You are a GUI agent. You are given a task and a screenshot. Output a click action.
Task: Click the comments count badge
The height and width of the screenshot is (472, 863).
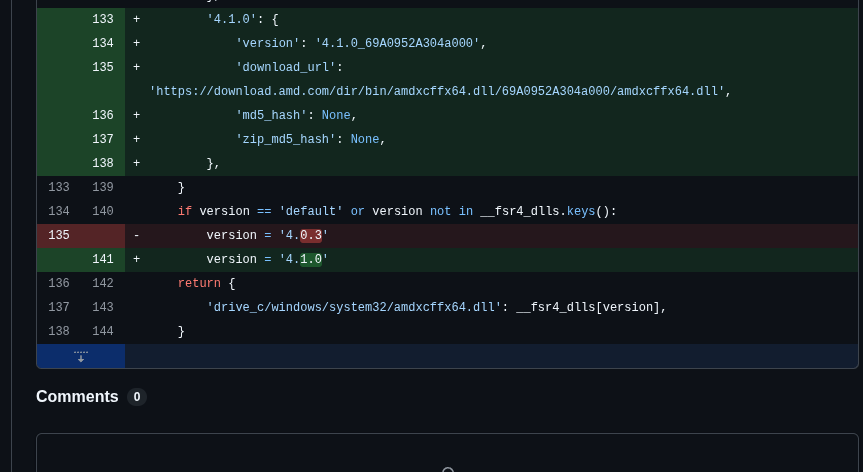pos(137,397)
